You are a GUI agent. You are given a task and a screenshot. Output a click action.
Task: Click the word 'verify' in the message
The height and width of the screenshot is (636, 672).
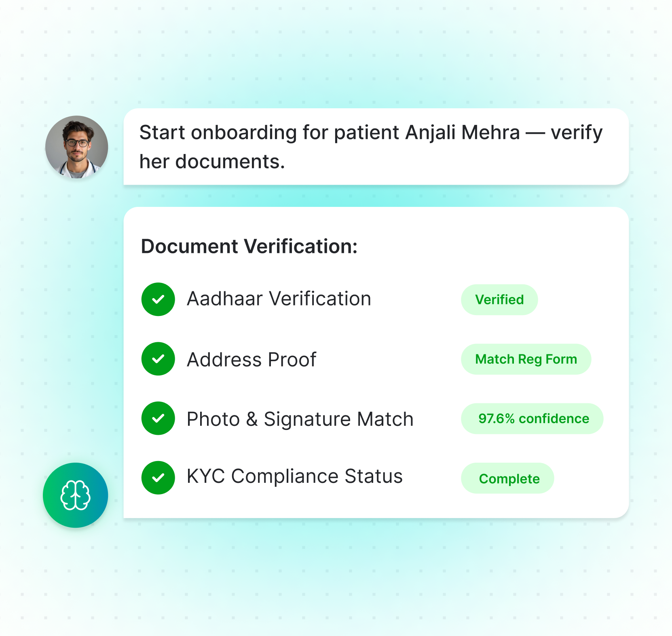[577, 133]
